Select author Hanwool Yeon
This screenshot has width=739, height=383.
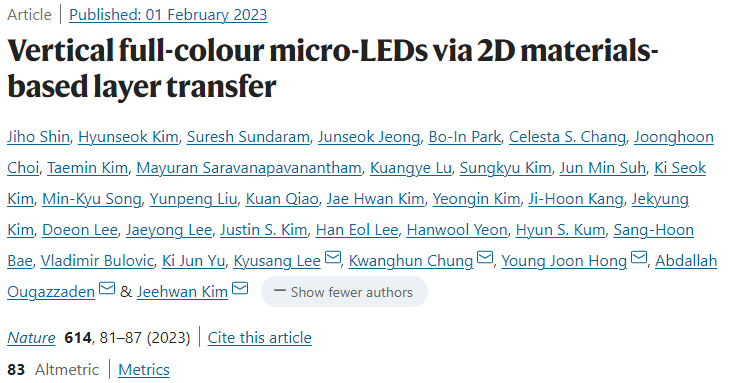click(457, 230)
